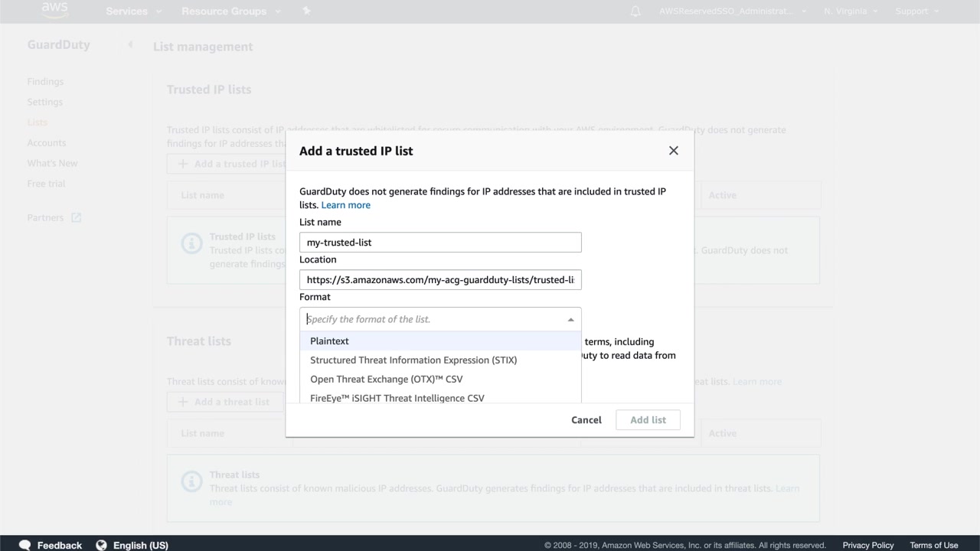The width and height of the screenshot is (980, 551).
Task: Expand the Resource Groups menu
Action: point(230,11)
